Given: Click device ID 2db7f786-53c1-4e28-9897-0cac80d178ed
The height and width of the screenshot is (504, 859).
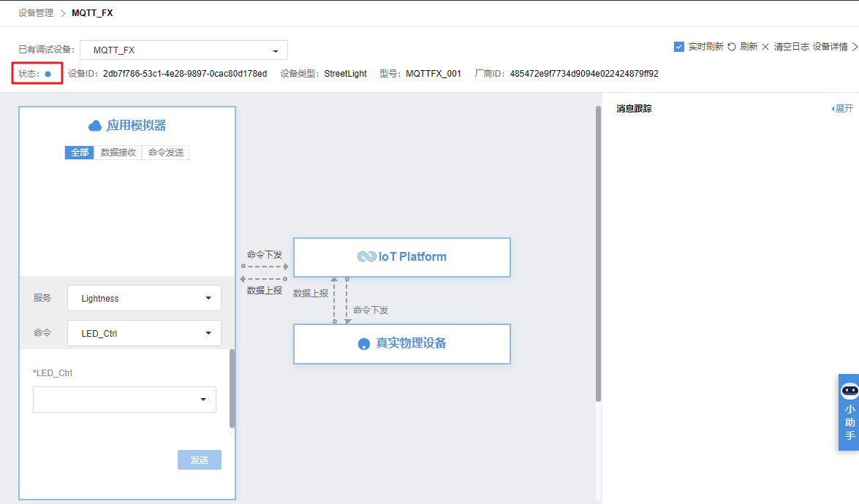Looking at the screenshot, I should click(x=185, y=74).
